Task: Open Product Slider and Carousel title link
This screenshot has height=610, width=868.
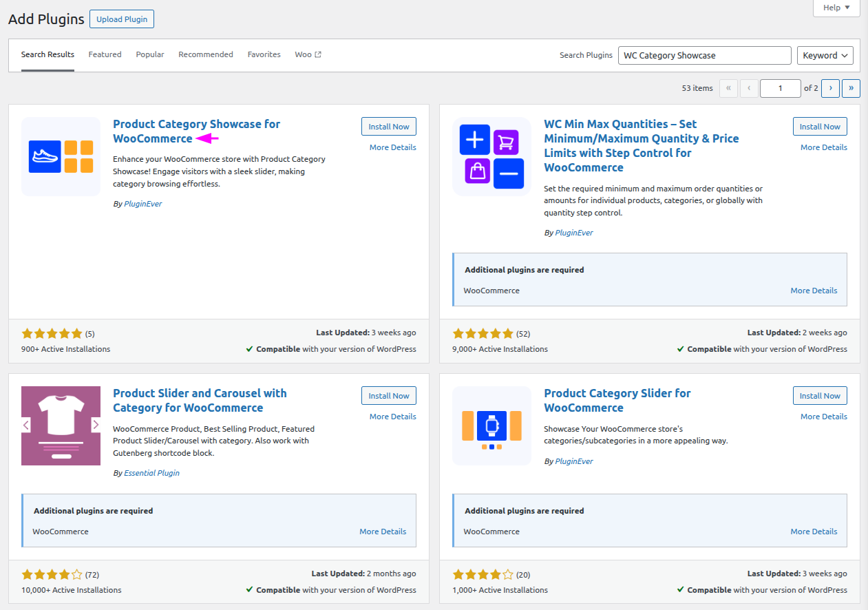Action: click(x=200, y=401)
